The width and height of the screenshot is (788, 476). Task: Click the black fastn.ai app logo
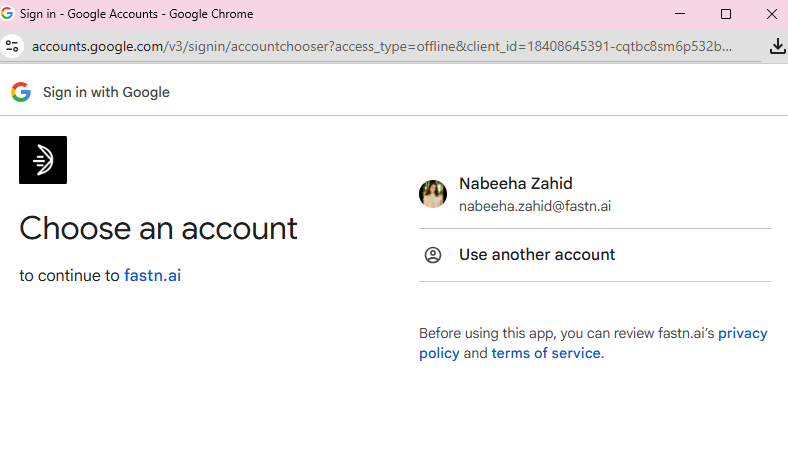click(x=43, y=160)
